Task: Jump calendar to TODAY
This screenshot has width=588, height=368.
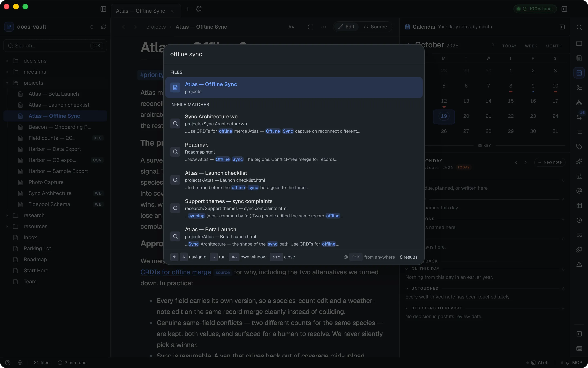Action: tap(509, 46)
